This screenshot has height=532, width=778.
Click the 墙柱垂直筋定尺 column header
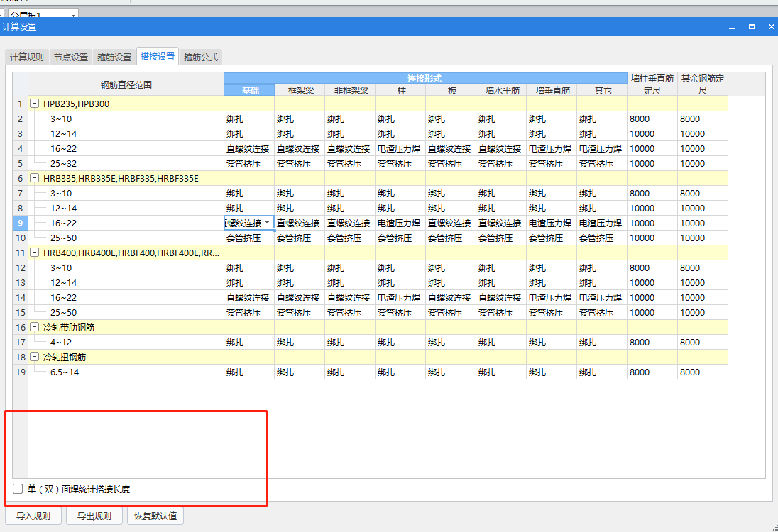click(x=652, y=84)
